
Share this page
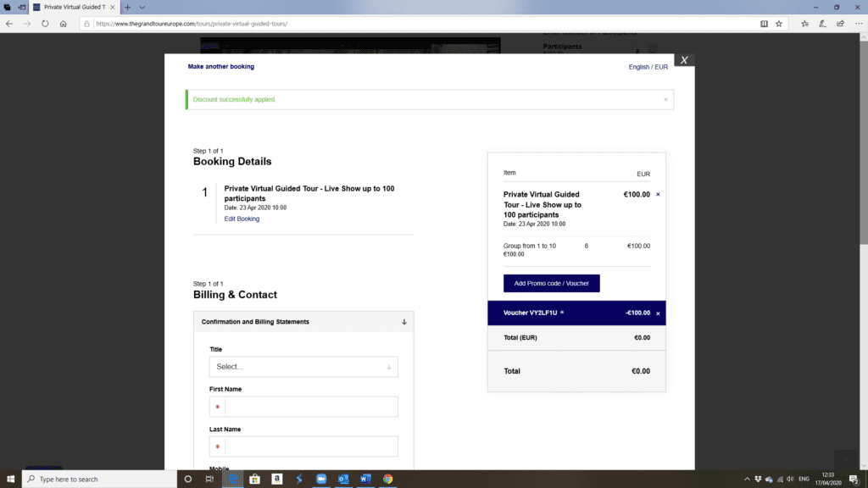[x=840, y=24]
